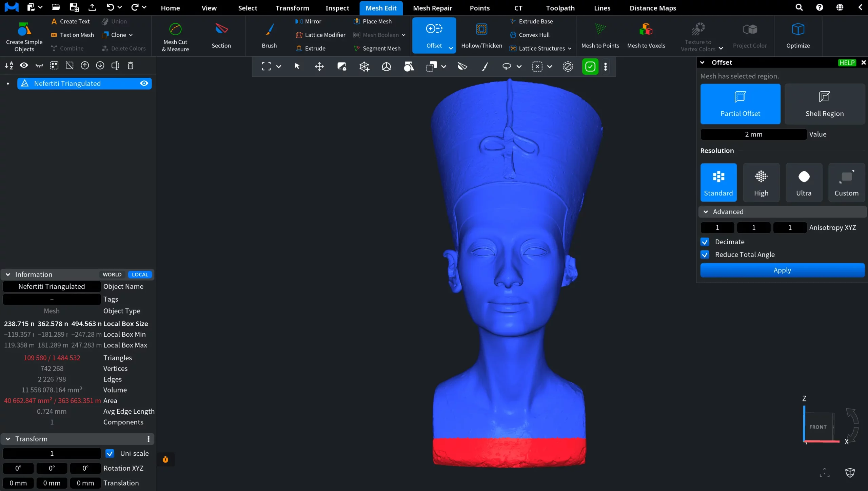Open the lasso selection dropdown
The image size is (868, 491).
(x=519, y=67)
